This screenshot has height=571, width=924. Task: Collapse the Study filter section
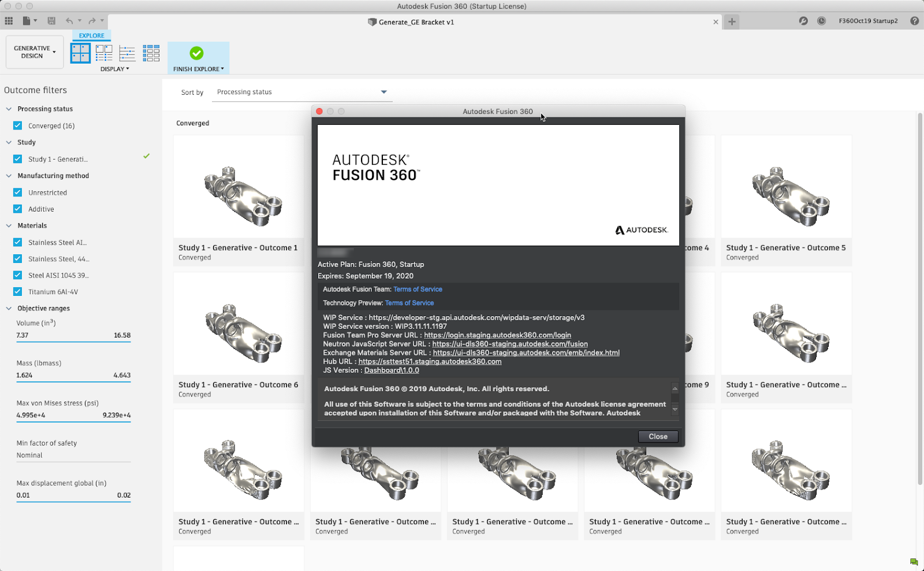pos(9,142)
